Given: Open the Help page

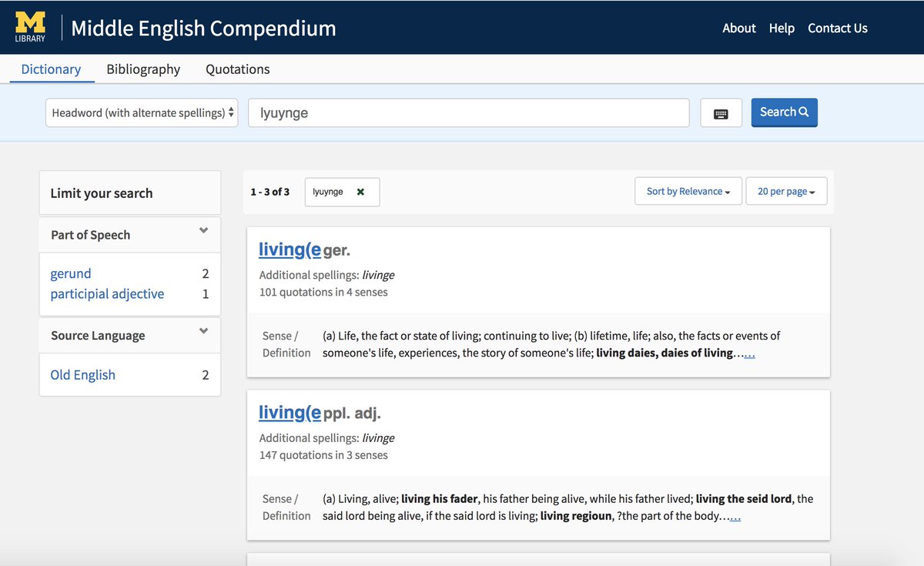Looking at the screenshot, I should pyautogui.click(x=782, y=28).
